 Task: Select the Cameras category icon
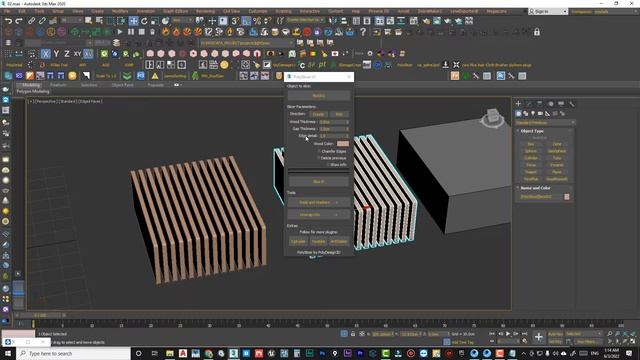click(540, 113)
